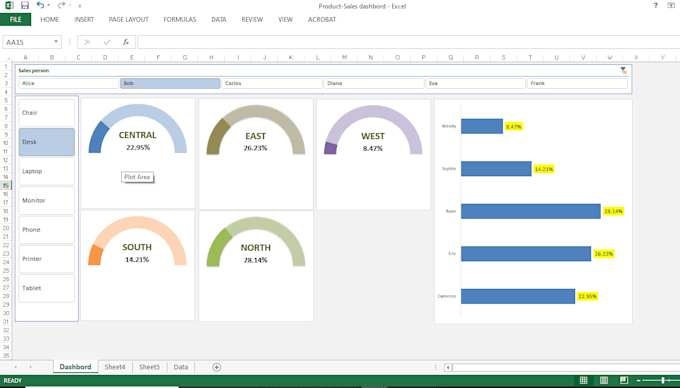This screenshot has width=680, height=388.
Task: Add a new sheet with plus icon
Action: click(x=216, y=367)
